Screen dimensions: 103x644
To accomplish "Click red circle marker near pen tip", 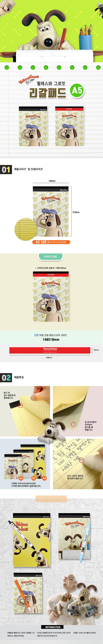I will point(82,460).
